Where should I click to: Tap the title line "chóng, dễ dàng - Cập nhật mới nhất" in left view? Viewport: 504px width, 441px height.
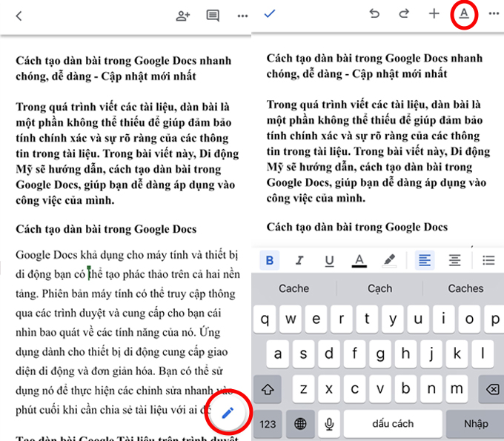(x=106, y=76)
